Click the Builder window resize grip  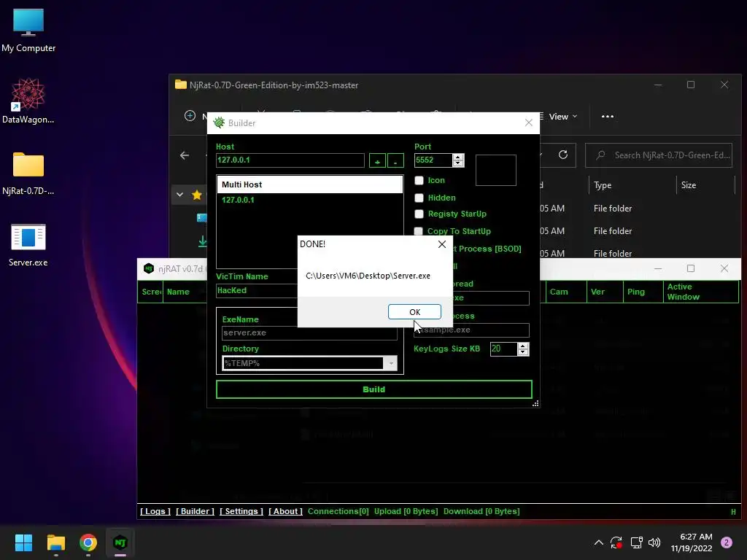535,404
